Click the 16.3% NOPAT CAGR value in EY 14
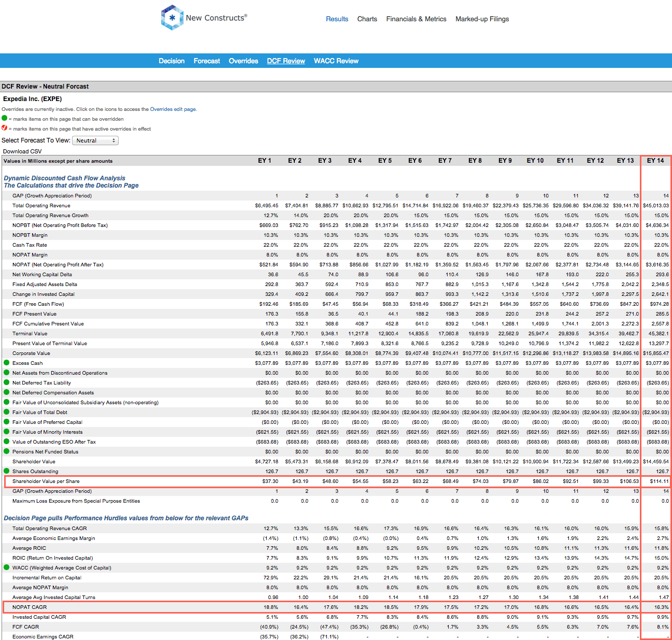Viewport: 672px width, 640px height. point(662,607)
